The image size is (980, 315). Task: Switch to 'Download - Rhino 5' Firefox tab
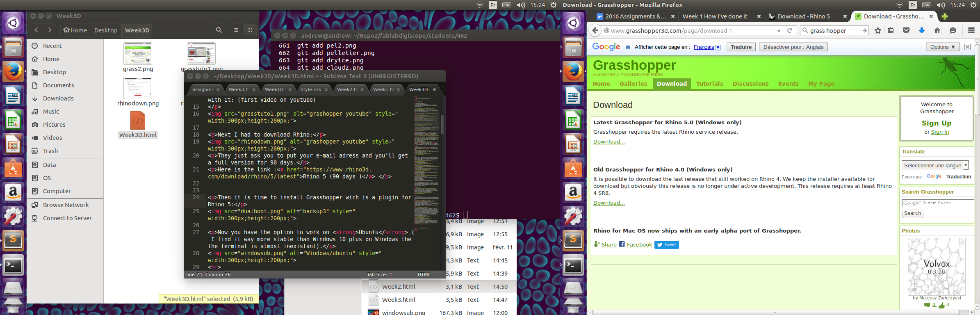[x=807, y=16]
